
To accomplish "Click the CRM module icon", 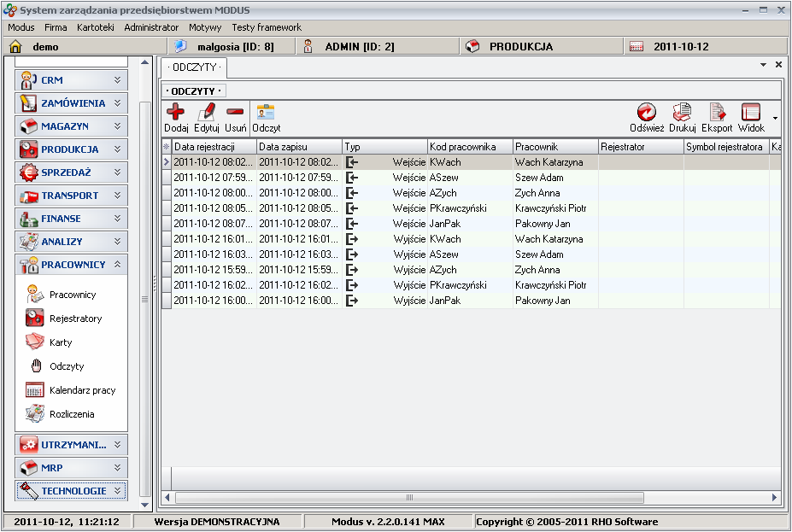I will pos(28,79).
